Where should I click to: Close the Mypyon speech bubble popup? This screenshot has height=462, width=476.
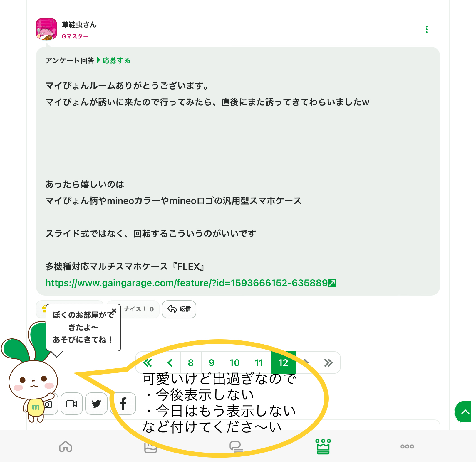tap(114, 311)
